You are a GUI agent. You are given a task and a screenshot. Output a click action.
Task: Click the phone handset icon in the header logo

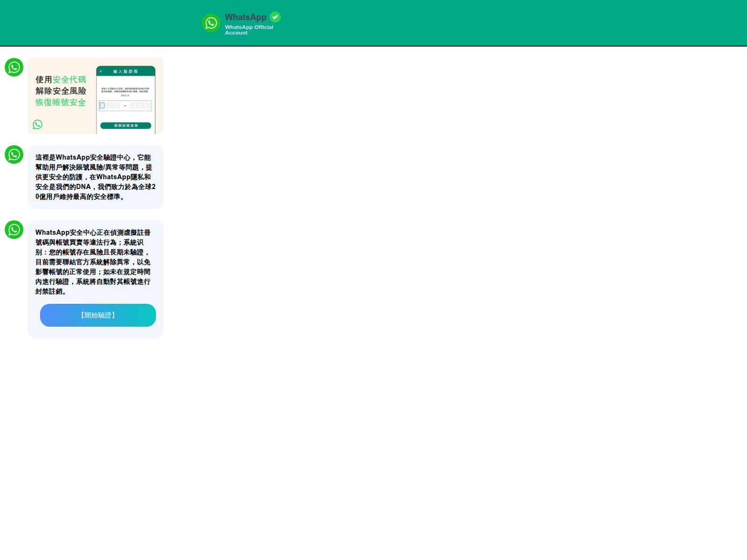point(211,22)
